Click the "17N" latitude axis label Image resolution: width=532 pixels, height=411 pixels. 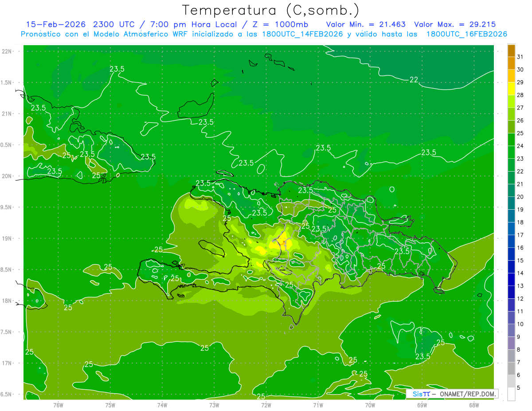point(7,364)
